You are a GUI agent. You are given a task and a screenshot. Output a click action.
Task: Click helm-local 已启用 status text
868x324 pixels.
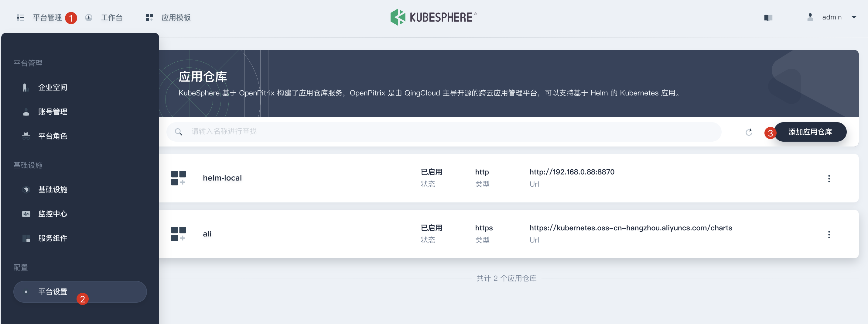[x=431, y=172]
